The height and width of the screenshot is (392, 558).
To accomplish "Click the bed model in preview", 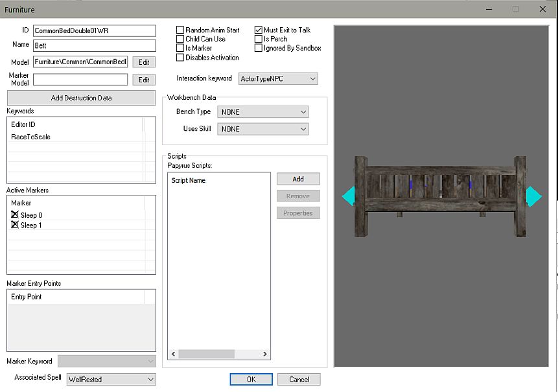I will coord(441,196).
